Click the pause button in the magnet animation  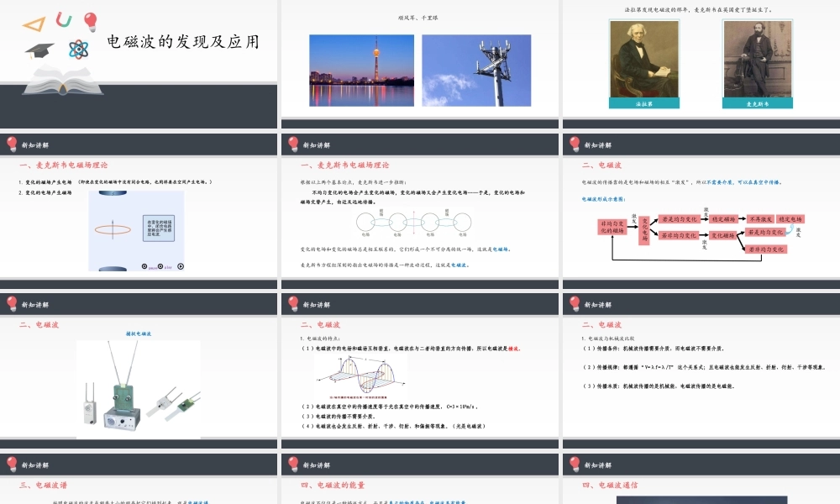[144, 266]
